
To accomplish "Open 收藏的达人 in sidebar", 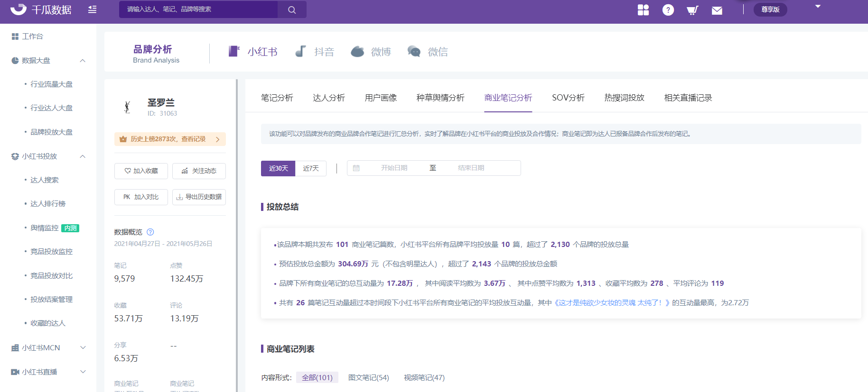I will click(48, 323).
